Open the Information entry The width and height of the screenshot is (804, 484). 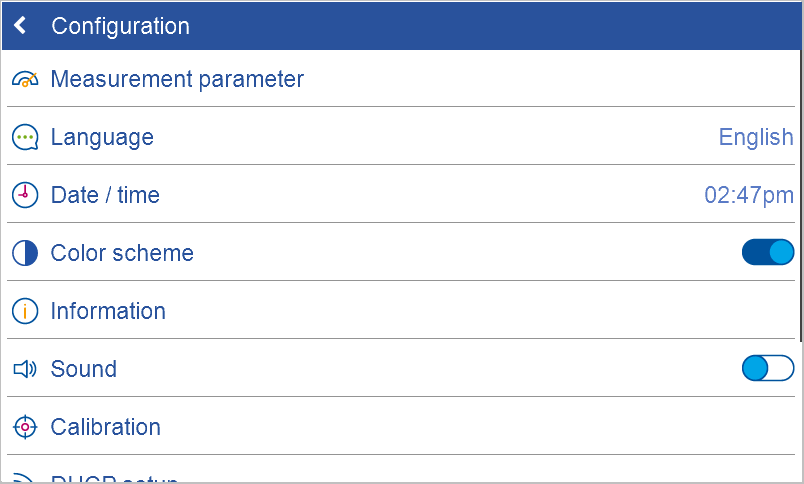(x=108, y=311)
